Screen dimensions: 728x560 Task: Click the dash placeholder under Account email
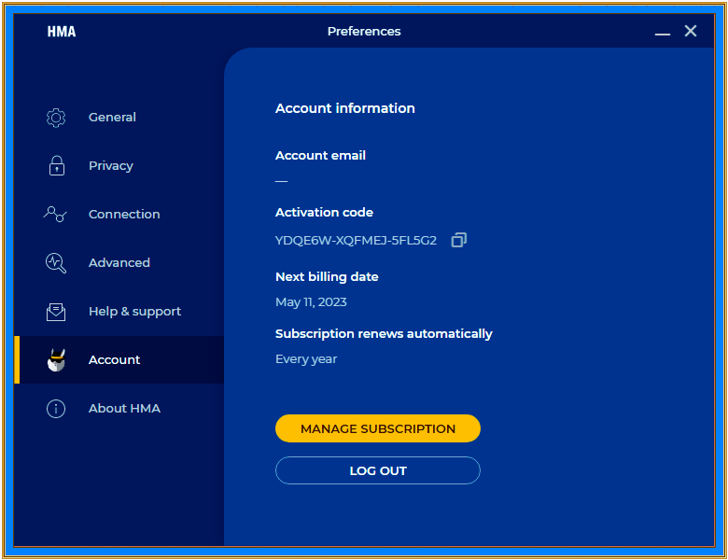281,181
